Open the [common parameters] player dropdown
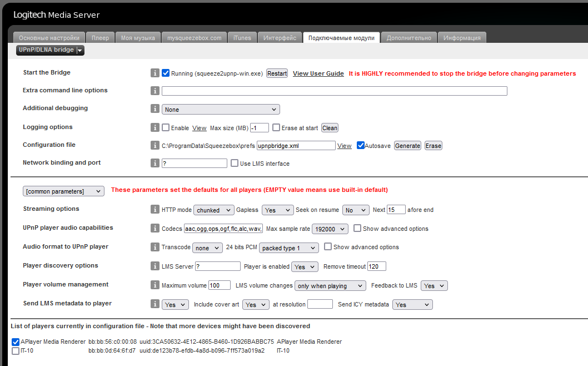The image size is (588, 366). tap(63, 191)
